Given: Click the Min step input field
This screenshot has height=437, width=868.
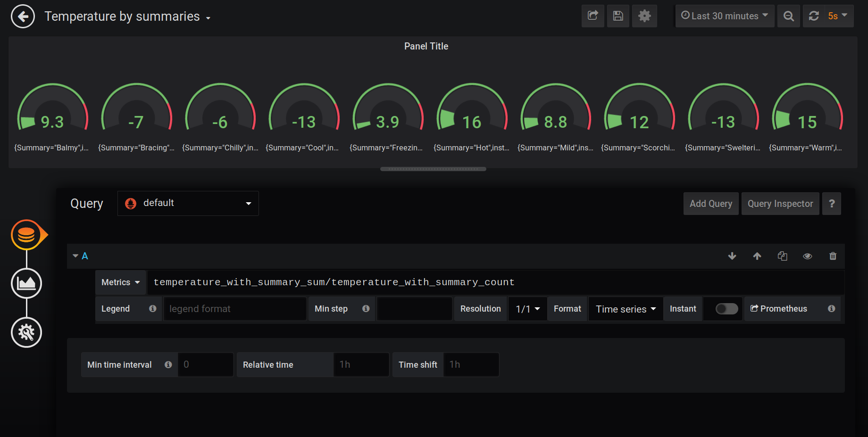Looking at the screenshot, I should tap(415, 309).
